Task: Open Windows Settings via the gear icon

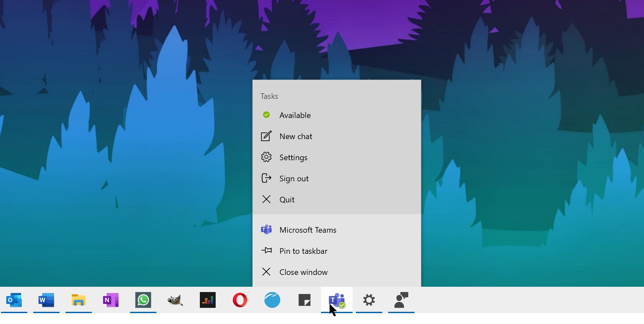Action: click(369, 300)
